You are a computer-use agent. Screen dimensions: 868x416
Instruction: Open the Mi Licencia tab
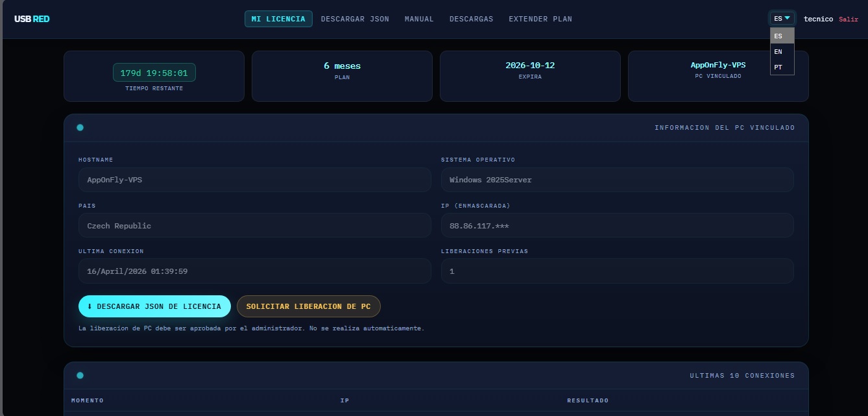tap(278, 19)
